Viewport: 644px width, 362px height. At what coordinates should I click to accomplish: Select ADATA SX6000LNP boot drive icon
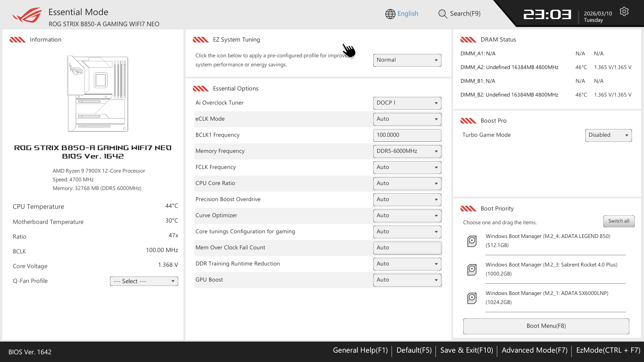pyautogui.click(x=472, y=298)
